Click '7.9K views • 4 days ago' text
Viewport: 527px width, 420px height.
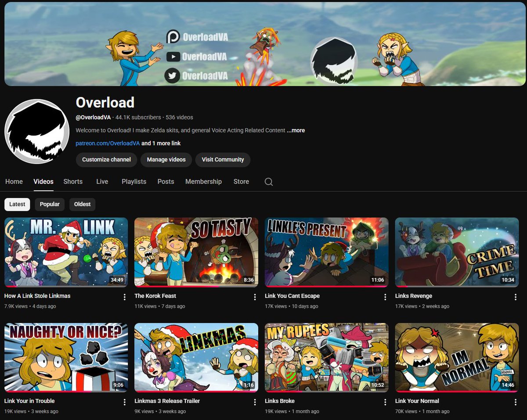30,306
